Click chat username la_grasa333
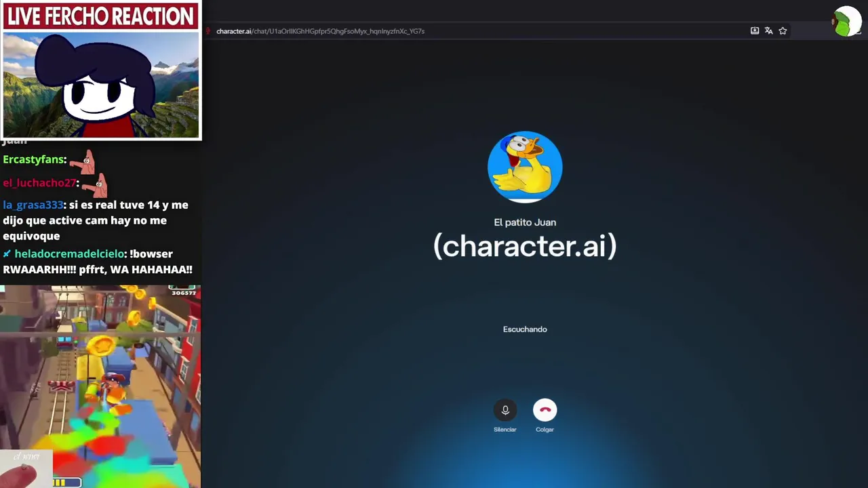This screenshot has width=868, height=488. (33, 205)
